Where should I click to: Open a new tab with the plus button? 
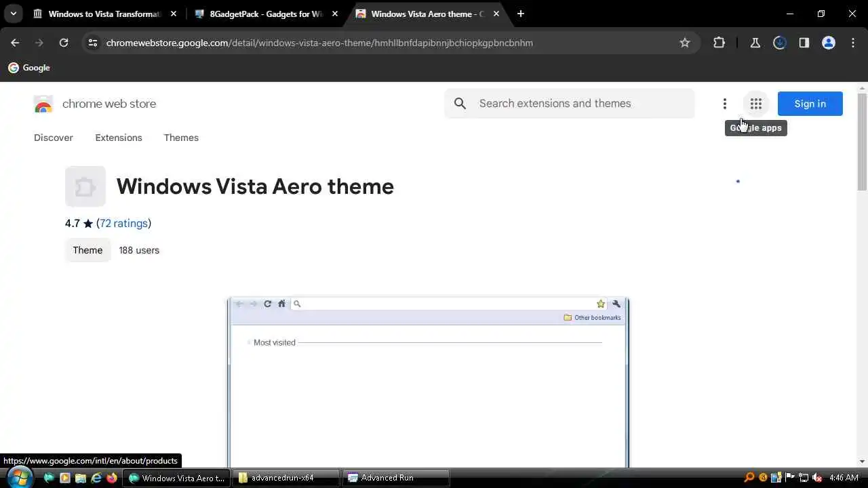521,14
